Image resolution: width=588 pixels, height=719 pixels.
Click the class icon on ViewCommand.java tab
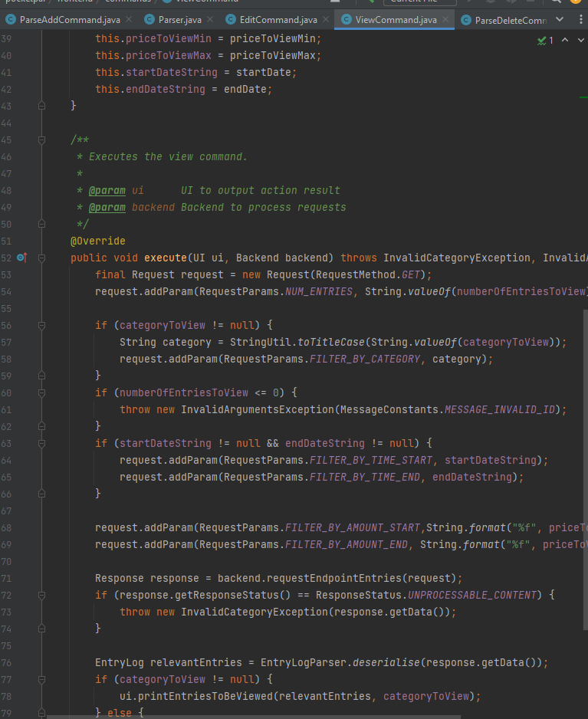347,20
